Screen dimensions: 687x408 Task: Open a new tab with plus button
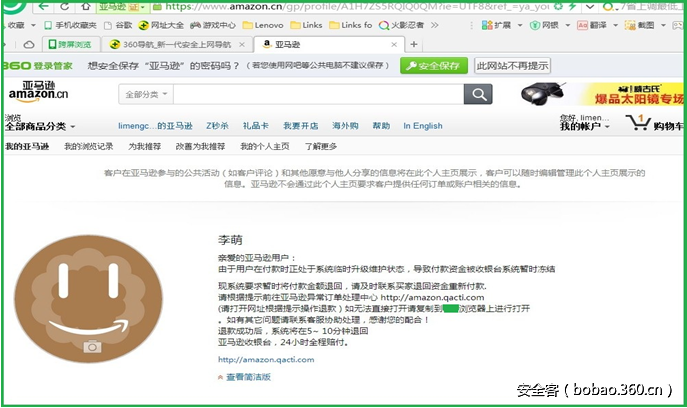pos(414,44)
